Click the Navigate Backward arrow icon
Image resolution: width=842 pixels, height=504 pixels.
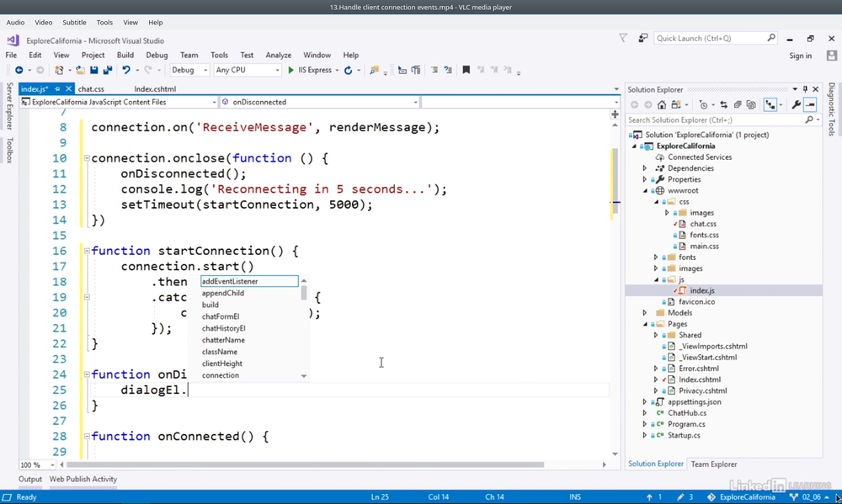point(19,71)
